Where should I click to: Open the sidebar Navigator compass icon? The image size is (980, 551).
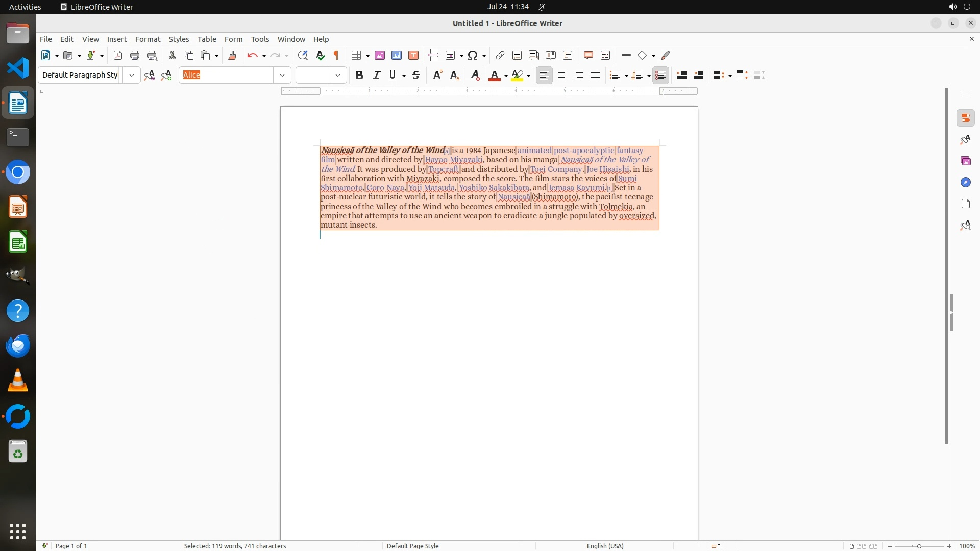[965, 183]
